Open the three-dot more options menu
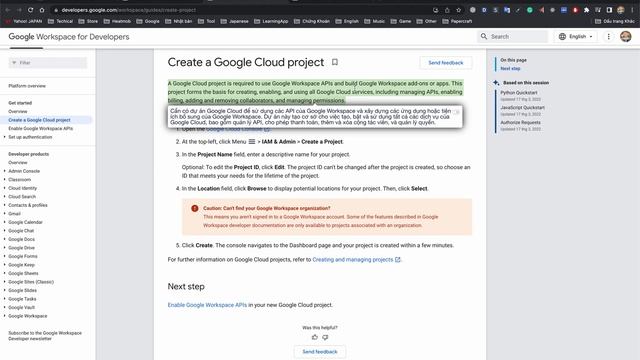Screen dimensions: 640x360 point(608,36)
